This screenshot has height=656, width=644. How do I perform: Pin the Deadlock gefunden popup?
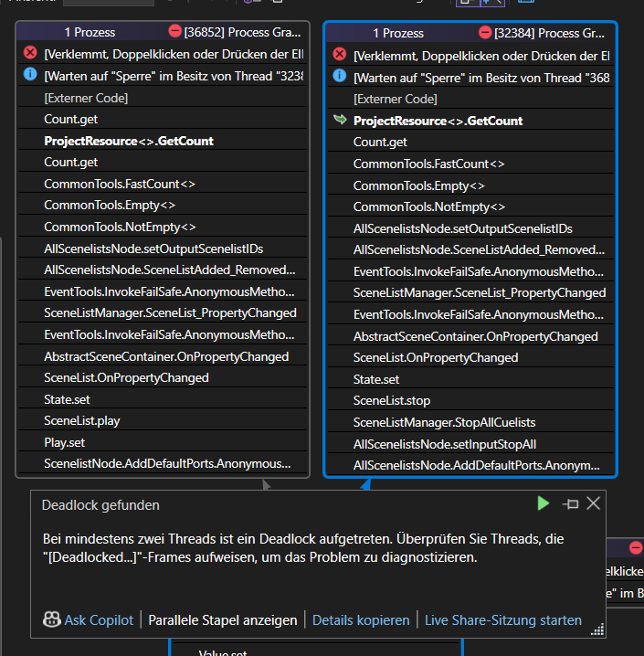pyautogui.click(x=571, y=503)
